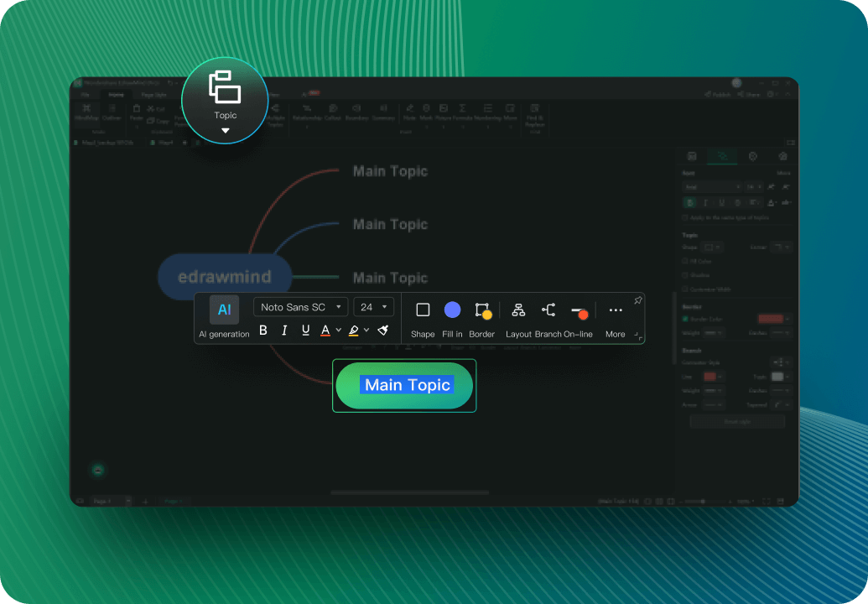Click the Line color swatch under Branch

pos(709,377)
